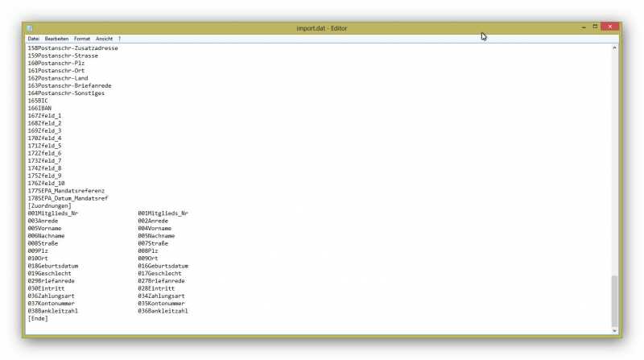
Task: Open the Datei menu
Action: coord(33,38)
